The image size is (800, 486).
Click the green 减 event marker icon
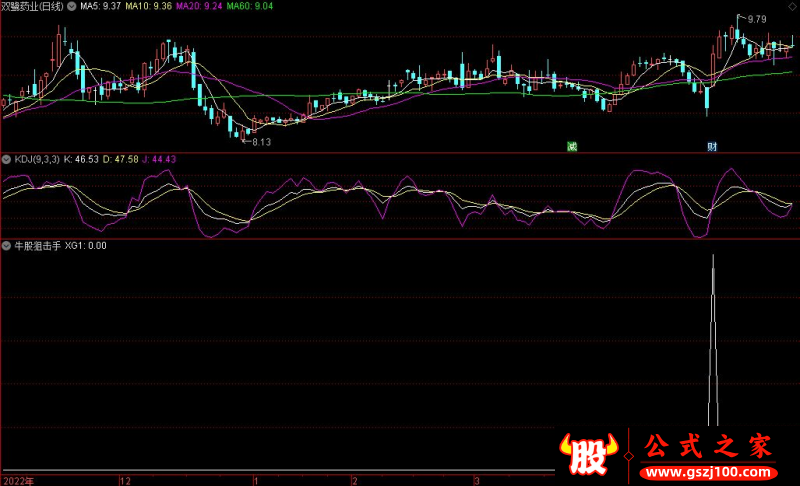click(x=572, y=146)
